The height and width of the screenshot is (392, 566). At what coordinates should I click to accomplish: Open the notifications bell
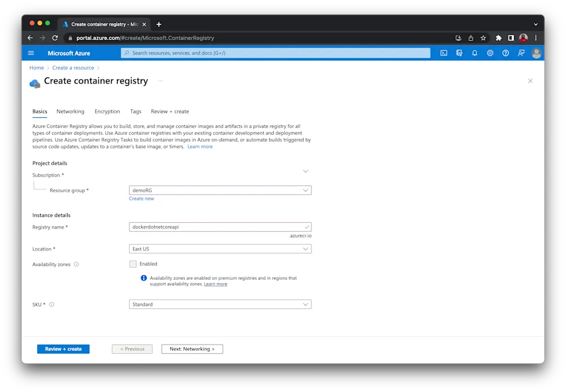(x=475, y=52)
